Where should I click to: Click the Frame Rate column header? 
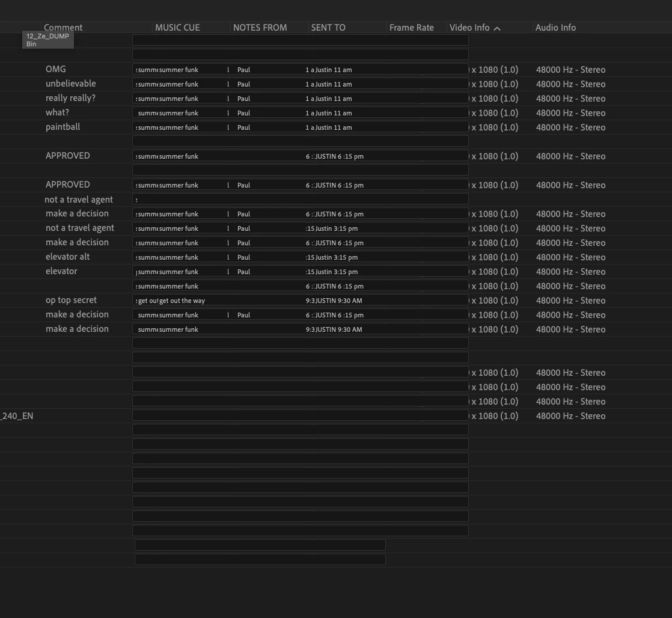tap(411, 28)
